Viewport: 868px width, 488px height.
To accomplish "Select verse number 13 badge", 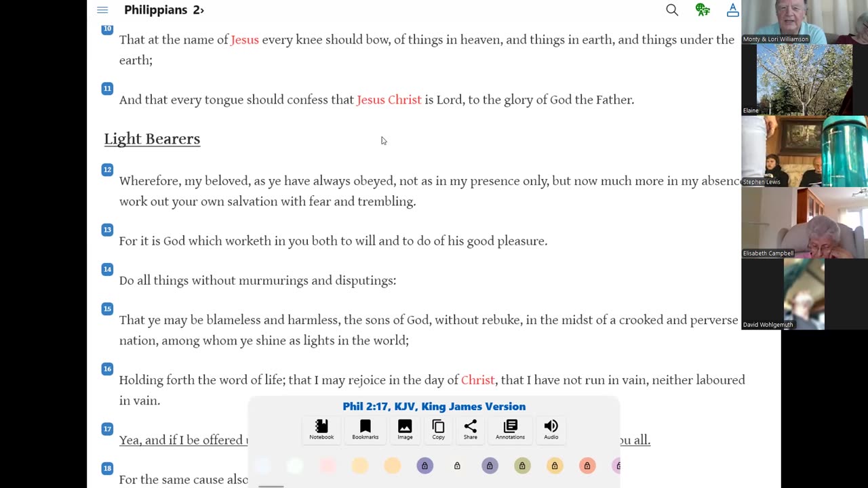I will click(107, 230).
